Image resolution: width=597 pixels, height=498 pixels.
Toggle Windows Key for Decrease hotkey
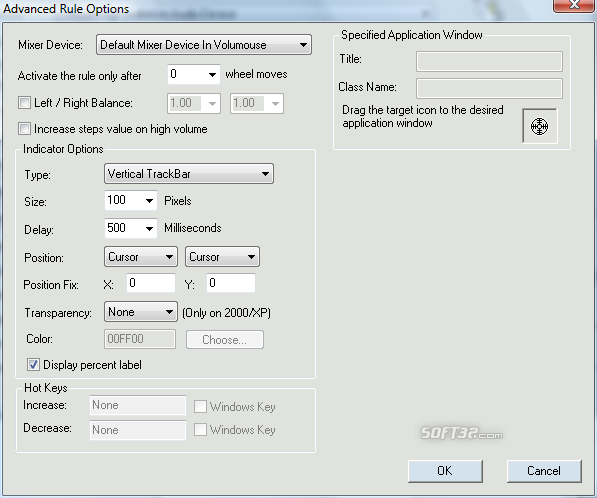pos(200,430)
